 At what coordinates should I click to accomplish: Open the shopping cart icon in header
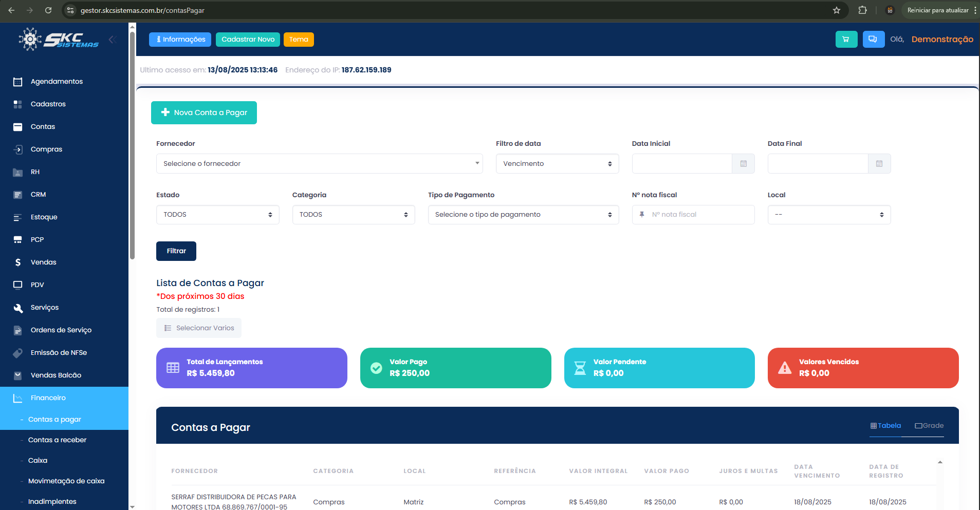click(846, 40)
